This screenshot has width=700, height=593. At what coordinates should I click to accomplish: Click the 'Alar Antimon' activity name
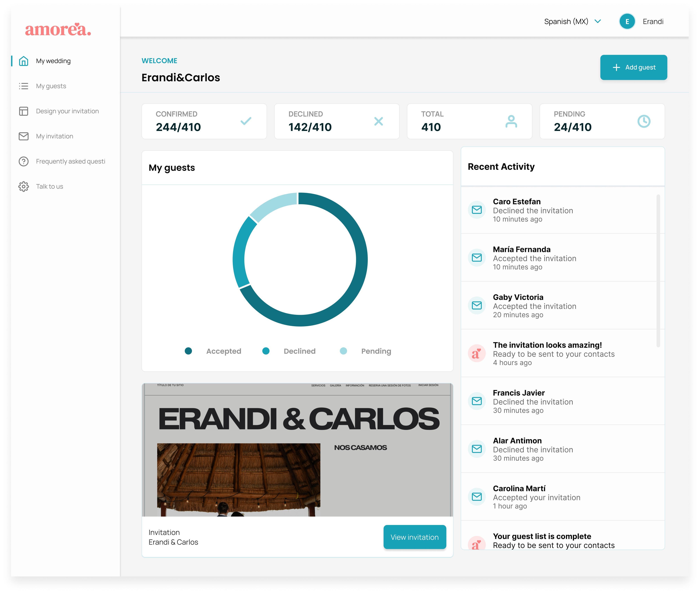point(517,441)
